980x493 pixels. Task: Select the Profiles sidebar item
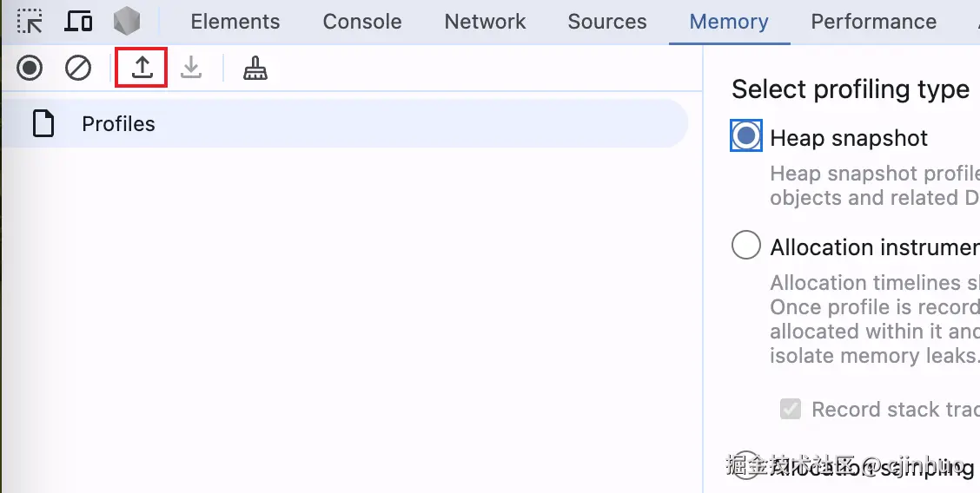118,124
